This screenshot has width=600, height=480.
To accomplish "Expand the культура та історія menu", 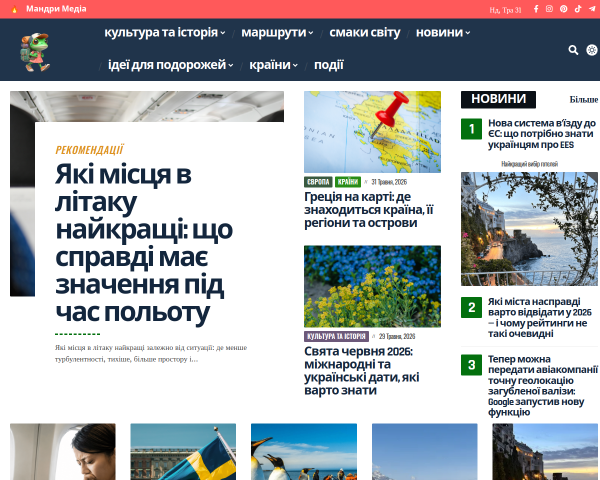I will 165,33.
